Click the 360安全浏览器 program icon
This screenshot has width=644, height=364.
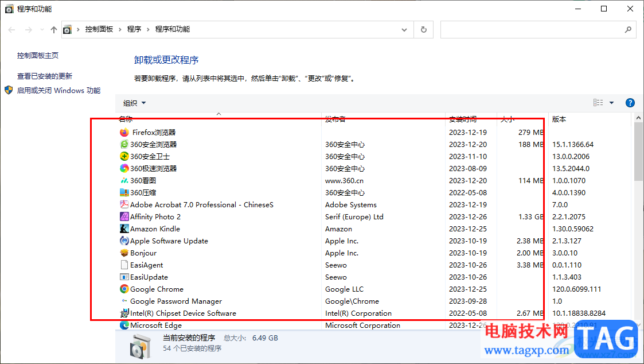click(124, 144)
